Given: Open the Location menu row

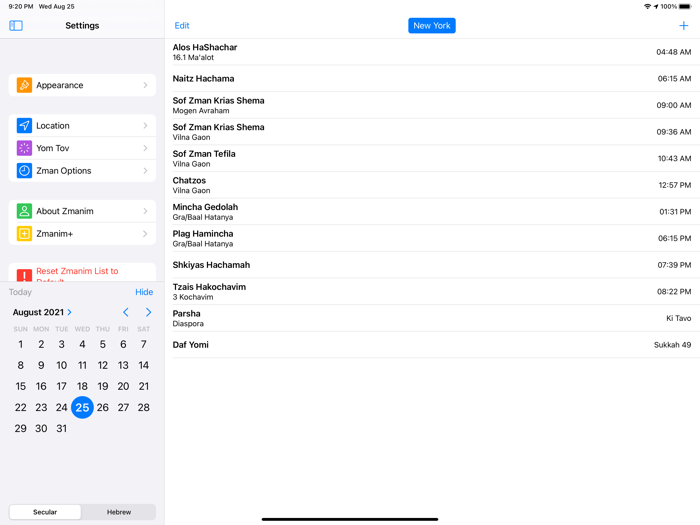Looking at the screenshot, I should (82, 125).
